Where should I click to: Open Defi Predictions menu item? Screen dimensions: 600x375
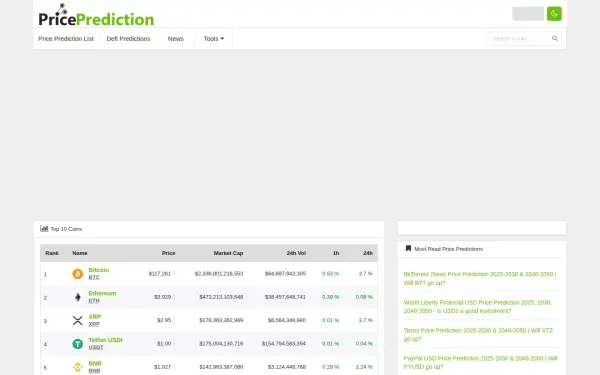coord(128,39)
